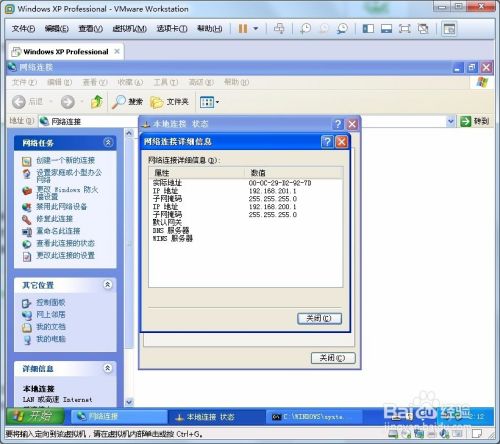Image resolution: width=500 pixels, height=444 pixels.
Task: Click 更改此连接的设置
Action: [66, 256]
